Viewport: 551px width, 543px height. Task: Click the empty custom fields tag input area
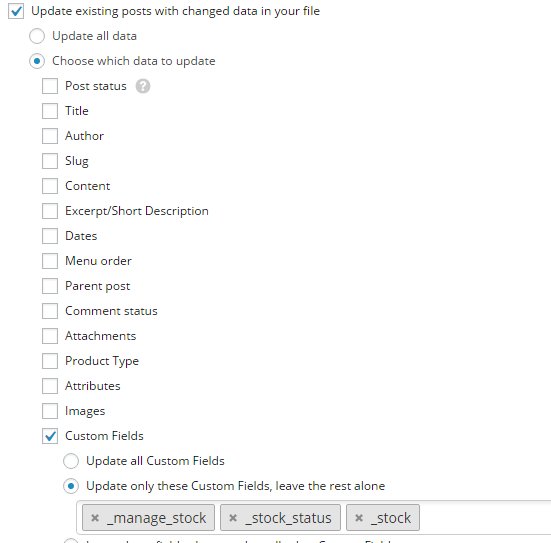click(485, 518)
